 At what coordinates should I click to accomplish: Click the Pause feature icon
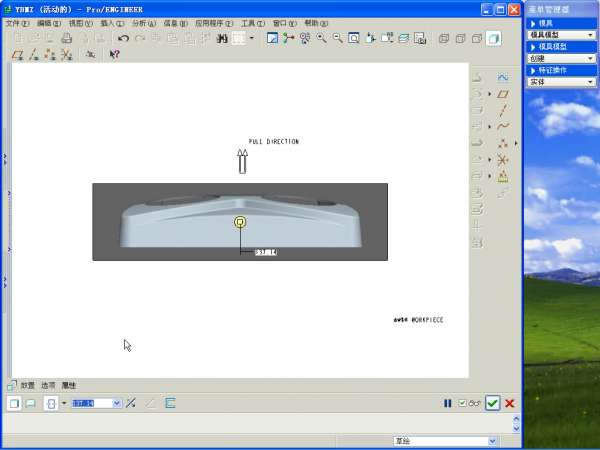447,403
